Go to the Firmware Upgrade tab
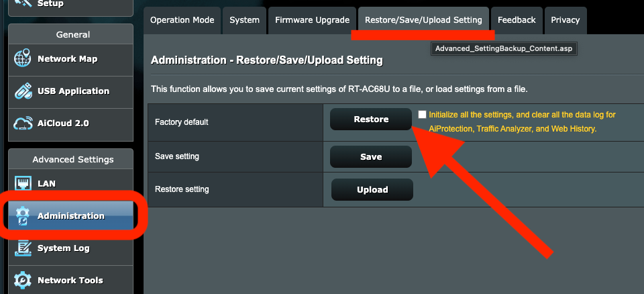The image size is (644, 294). [312, 20]
